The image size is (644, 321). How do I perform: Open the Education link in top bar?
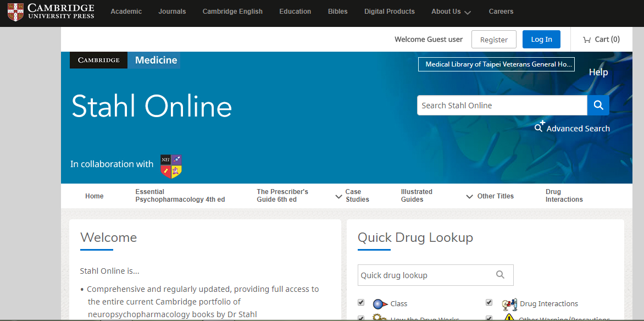pyautogui.click(x=295, y=12)
